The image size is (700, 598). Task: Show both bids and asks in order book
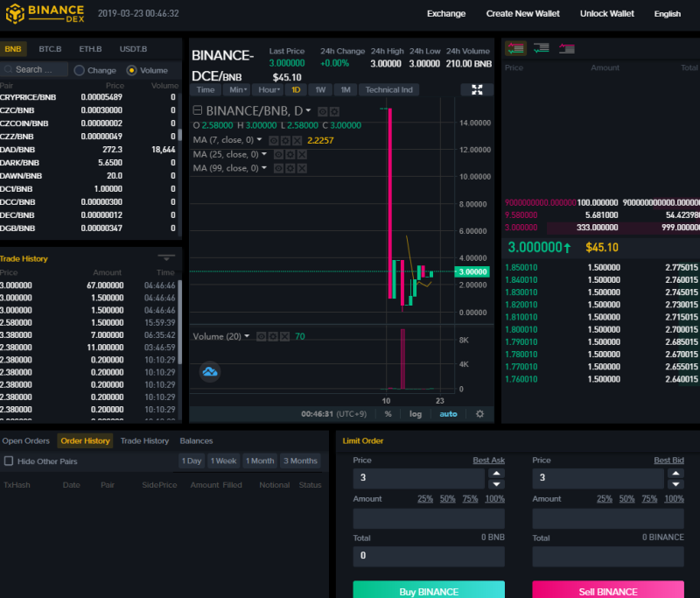click(x=515, y=48)
